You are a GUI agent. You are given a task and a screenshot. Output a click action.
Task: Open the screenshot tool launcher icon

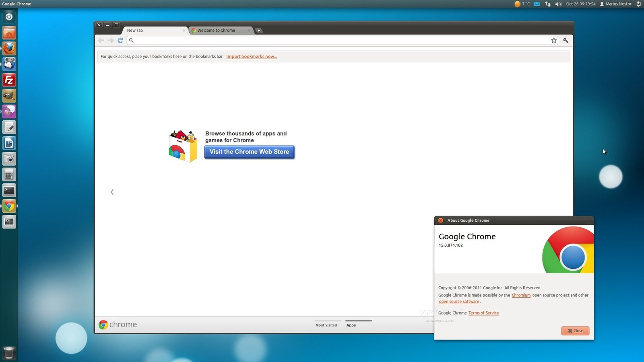(x=9, y=159)
